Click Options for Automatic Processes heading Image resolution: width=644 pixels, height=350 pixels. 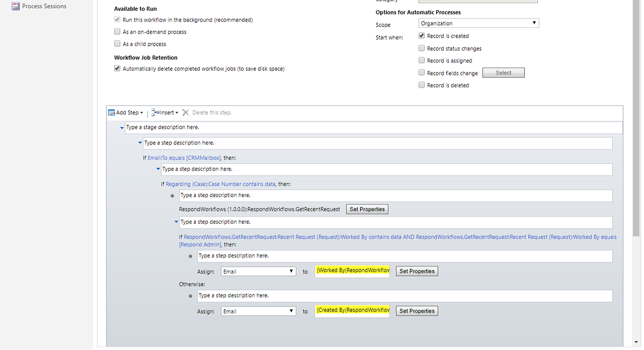click(x=418, y=12)
